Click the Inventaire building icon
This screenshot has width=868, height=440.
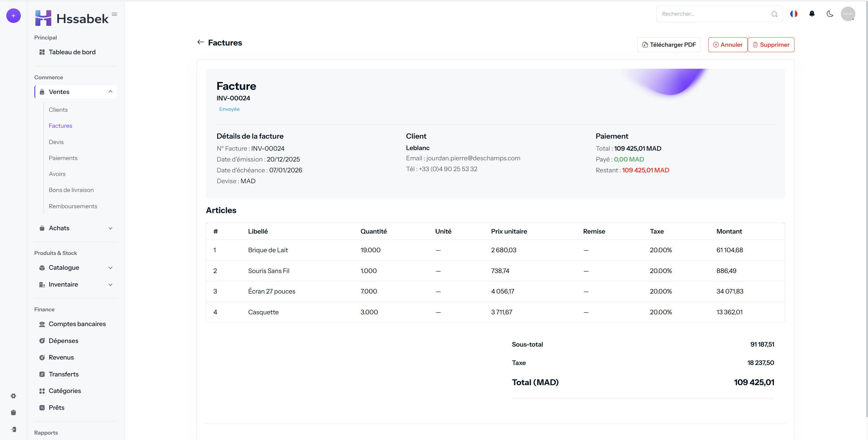point(42,285)
